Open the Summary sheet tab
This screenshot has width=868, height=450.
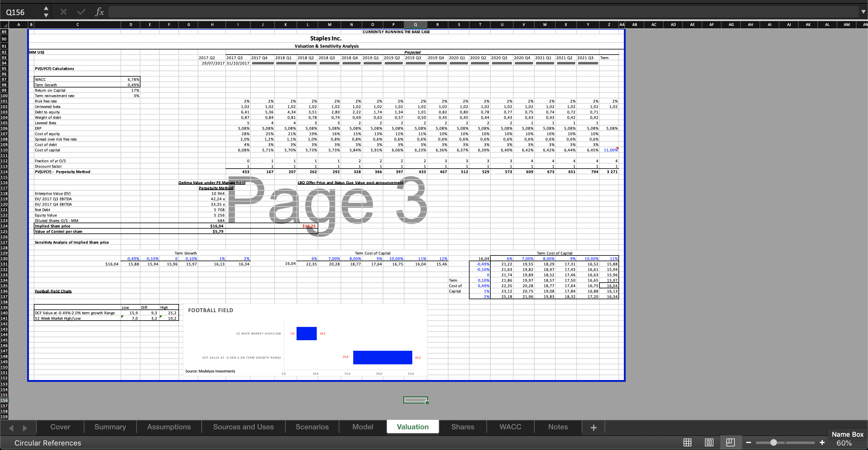(110, 427)
